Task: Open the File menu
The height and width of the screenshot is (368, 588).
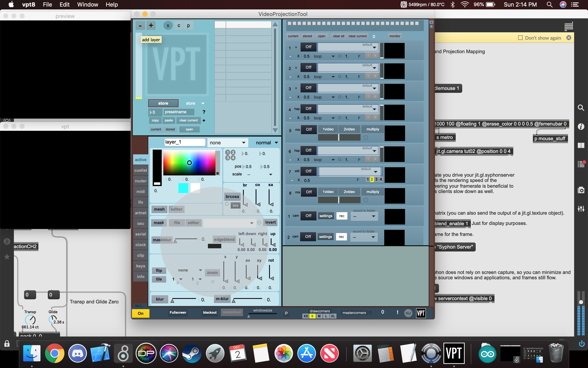Action: click(x=47, y=4)
